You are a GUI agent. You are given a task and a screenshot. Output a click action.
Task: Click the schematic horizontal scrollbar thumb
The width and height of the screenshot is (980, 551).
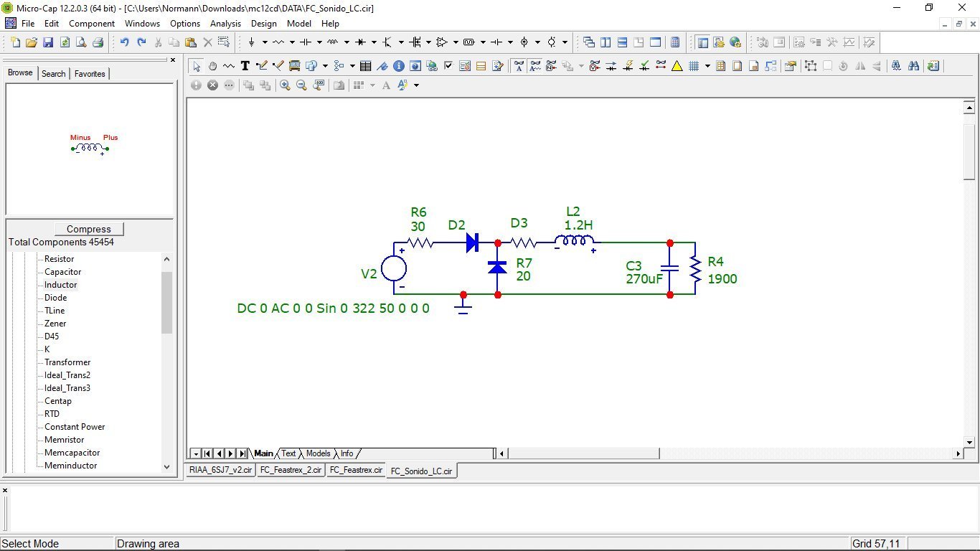pos(583,453)
